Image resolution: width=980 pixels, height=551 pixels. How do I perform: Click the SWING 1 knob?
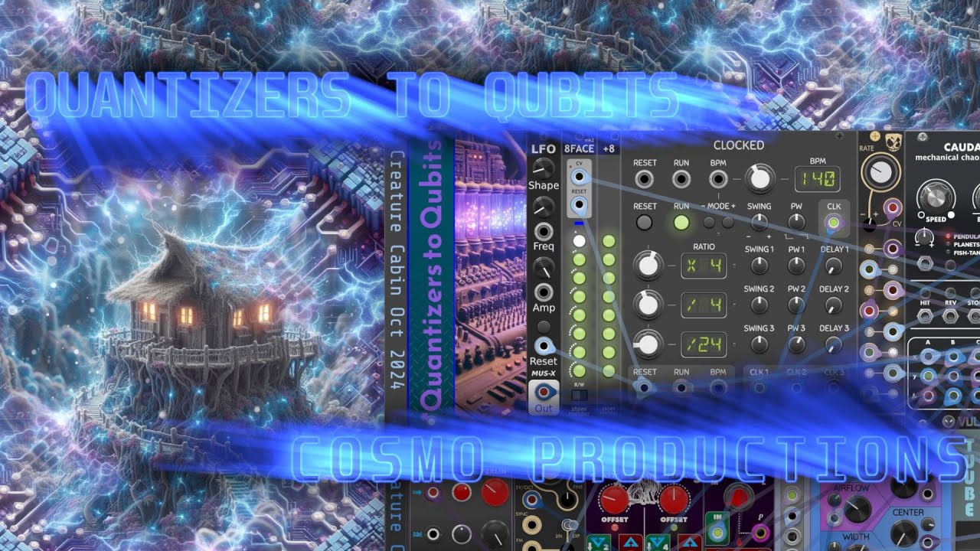759,266
